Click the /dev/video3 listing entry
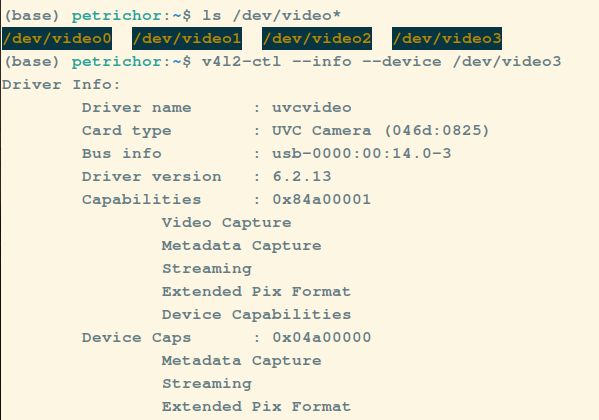The height and width of the screenshot is (420, 599). (x=447, y=38)
